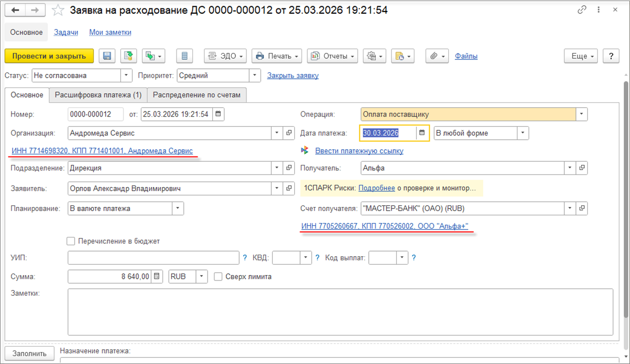Add document to favorites with star icon
This screenshot has height=364, width=630.
pyautogui.click(x=59, y=10)
